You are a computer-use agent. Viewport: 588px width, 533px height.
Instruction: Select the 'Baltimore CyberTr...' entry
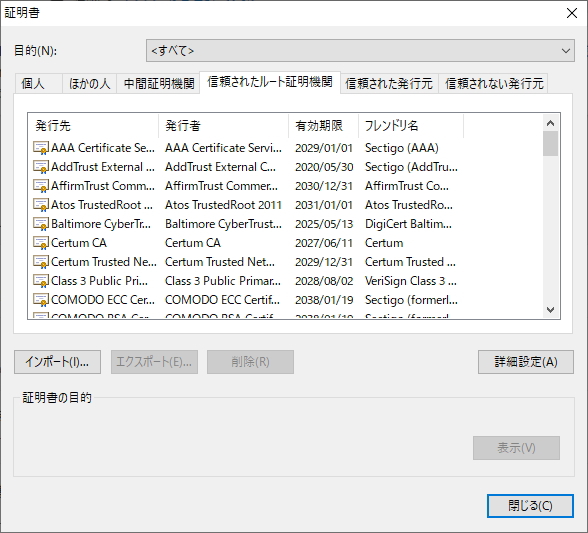tap(101, 224)
